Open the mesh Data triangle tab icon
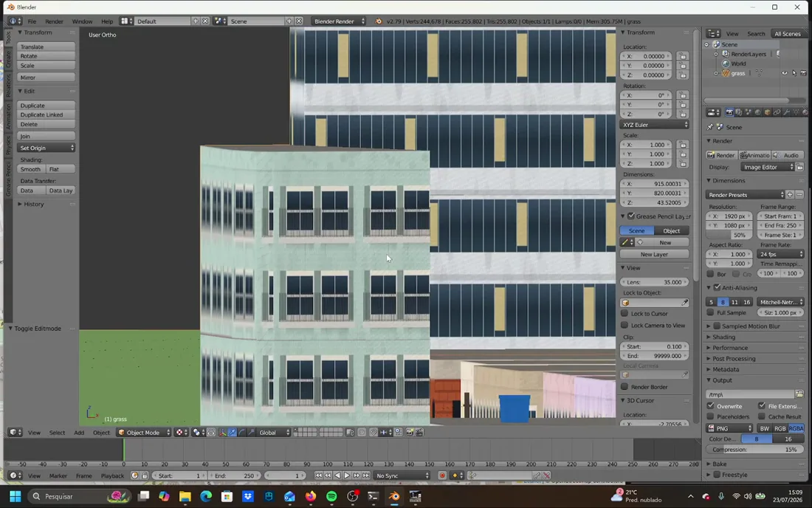Screen dimensions: 812x508 coord(796,112)
